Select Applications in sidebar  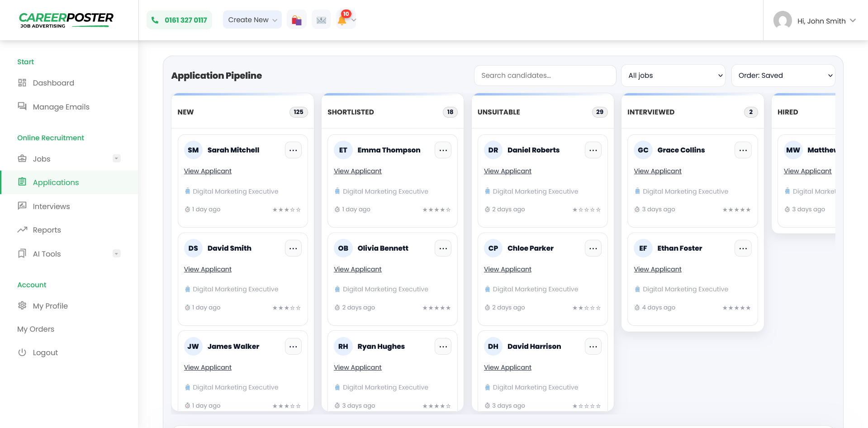69,182
